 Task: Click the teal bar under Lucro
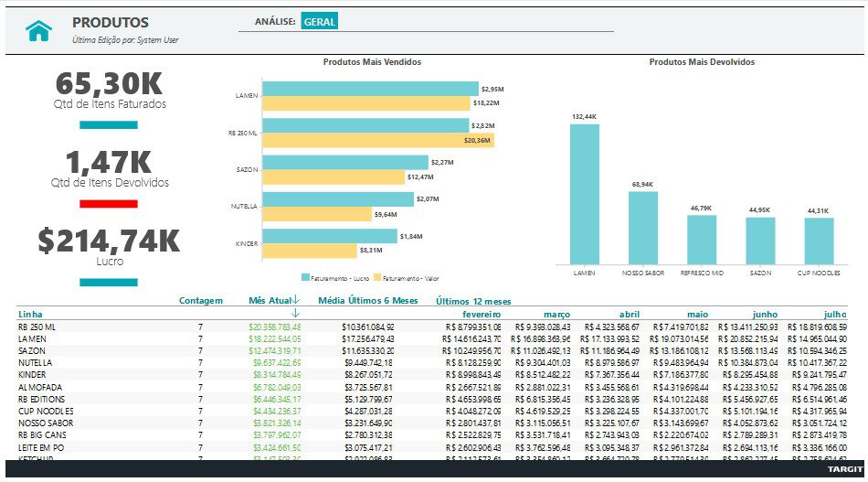[109, 283]
